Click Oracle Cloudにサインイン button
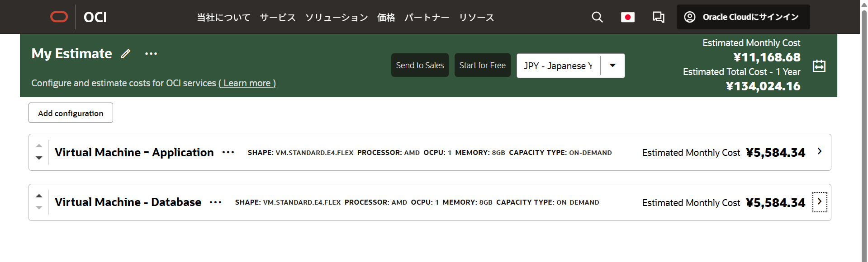Image resolution: width=868 pixels, height=262 pixels. 743,17
